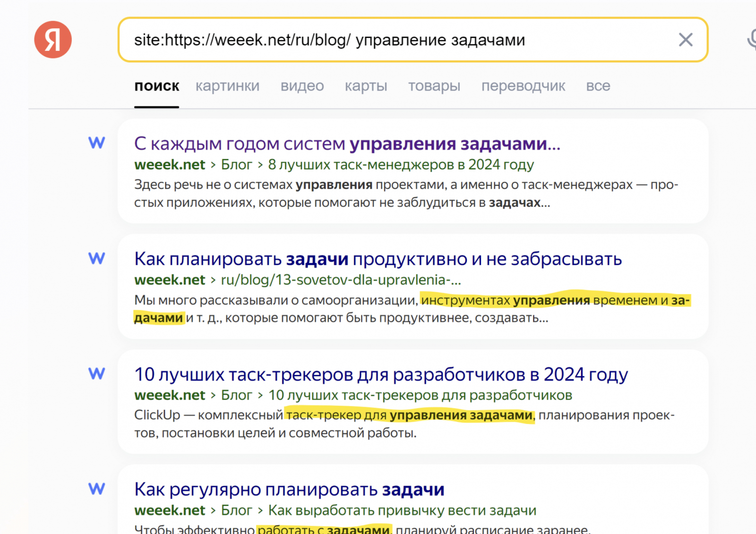Click the Weeek favicon beside «Как регулярно планировать задачи» result
This screenshot has width=756, height=534.
pyautogui.click(x=97, y=489)
